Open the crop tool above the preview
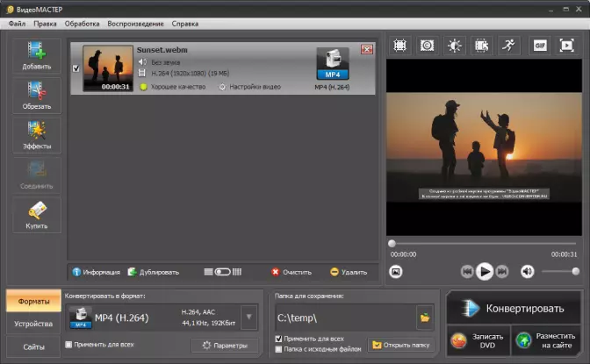This screenshot has height=364, width=590. [399, 45]
